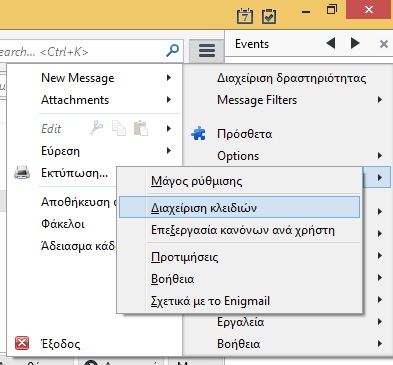The height and width of the screenshot is (365, 393).
Task: Click the Events previous arrow
Action: (331, 43)
